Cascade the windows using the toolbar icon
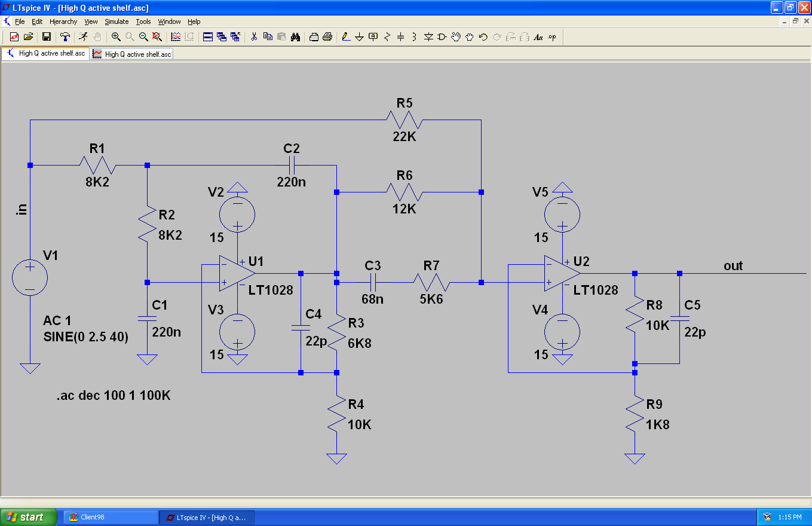 point(222,37)
